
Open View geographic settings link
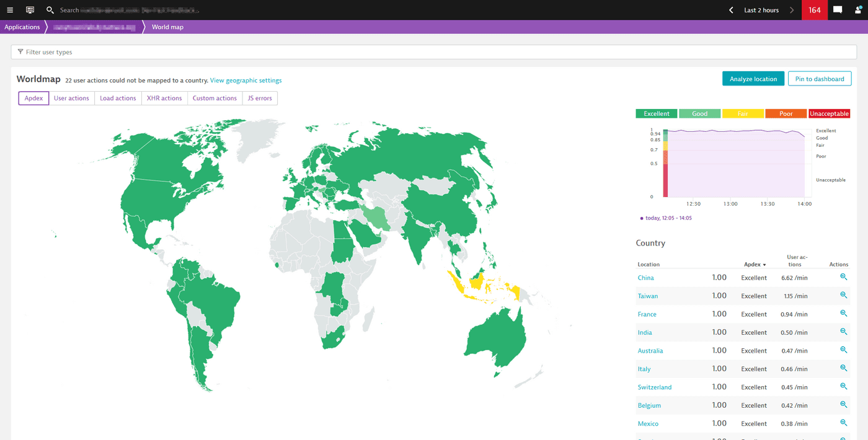246,80
